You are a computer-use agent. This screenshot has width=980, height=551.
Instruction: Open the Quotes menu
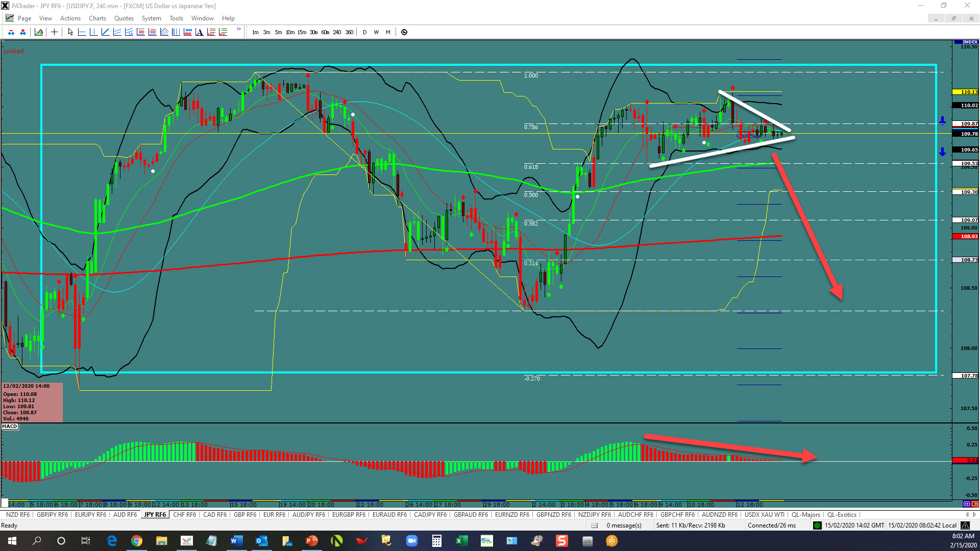pos(124,18)
